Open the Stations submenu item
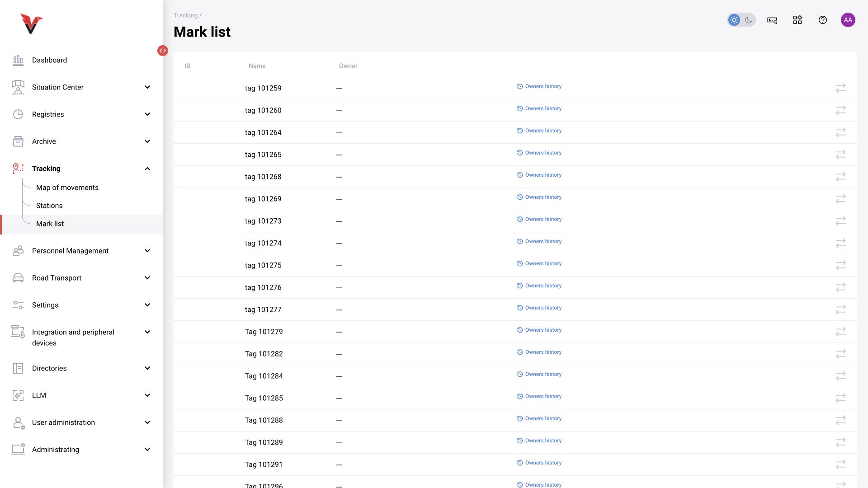Screen dimensions: 868x488 (x=49, y=206)
